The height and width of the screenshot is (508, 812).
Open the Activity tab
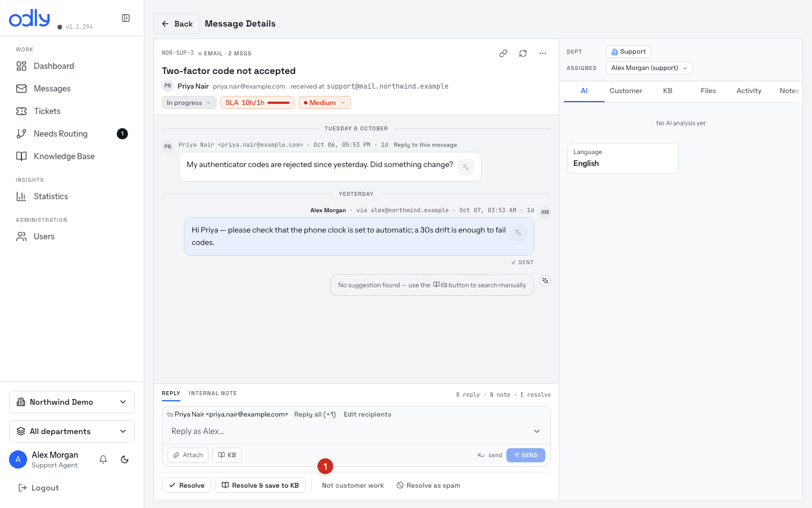pos(749,91)
